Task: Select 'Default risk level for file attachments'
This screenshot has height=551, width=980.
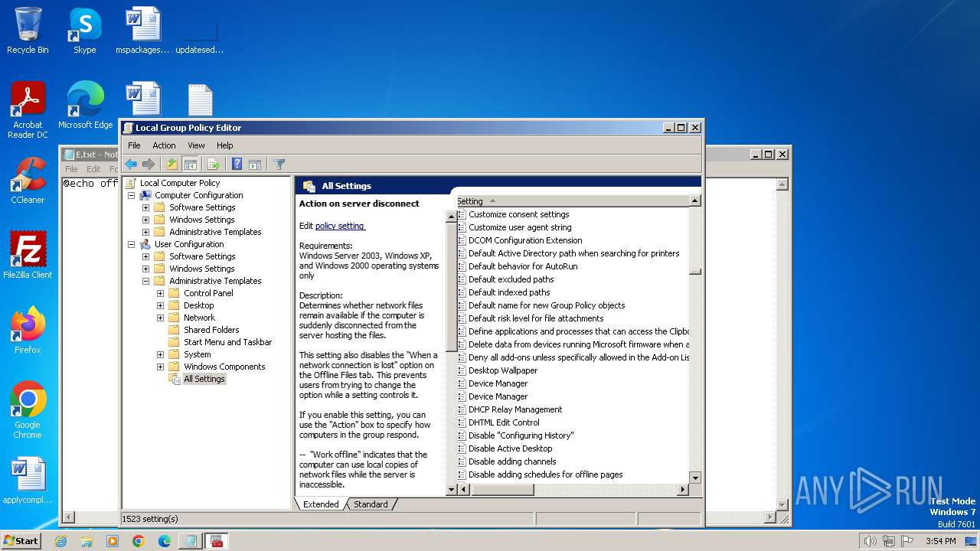Action: click(536, 318)
